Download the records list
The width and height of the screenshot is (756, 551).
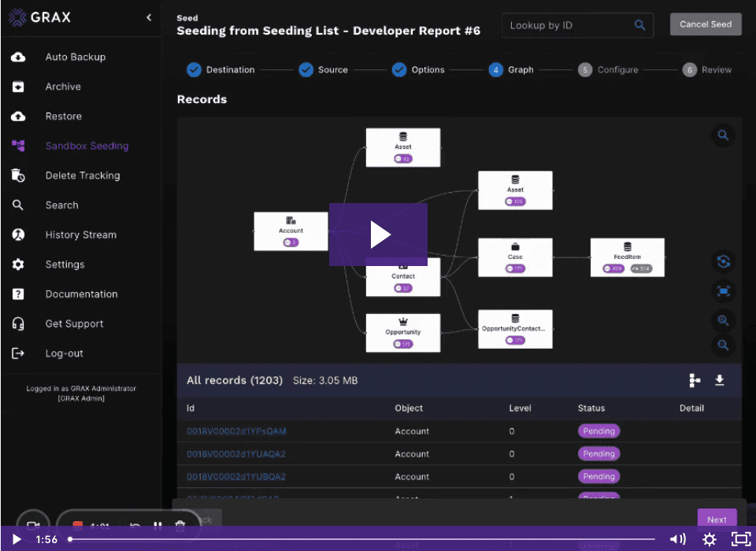coord(719,381)
